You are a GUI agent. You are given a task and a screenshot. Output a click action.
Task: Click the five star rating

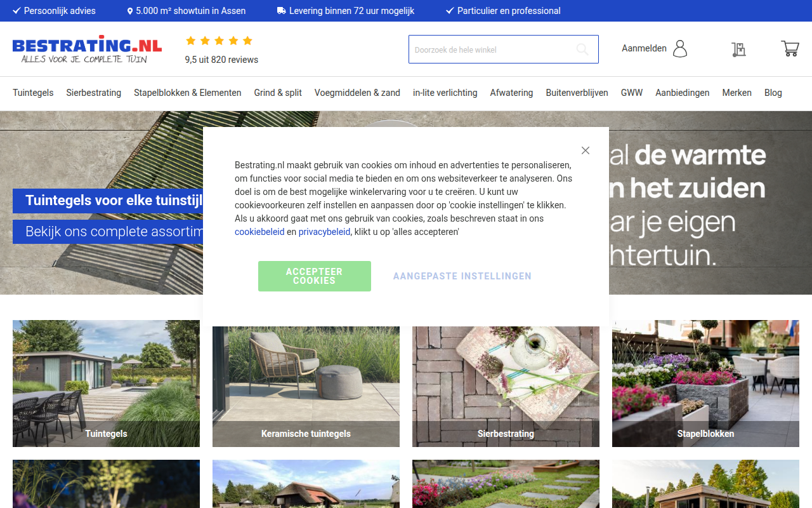(219, 41)
